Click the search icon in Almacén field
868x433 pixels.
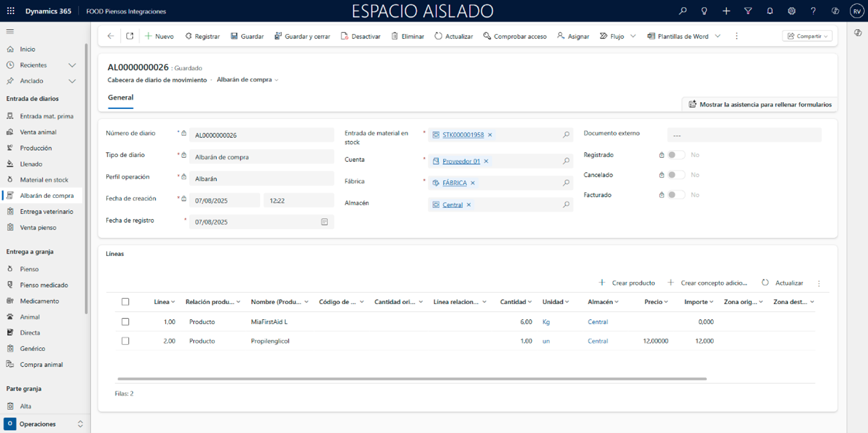[566, 204]
